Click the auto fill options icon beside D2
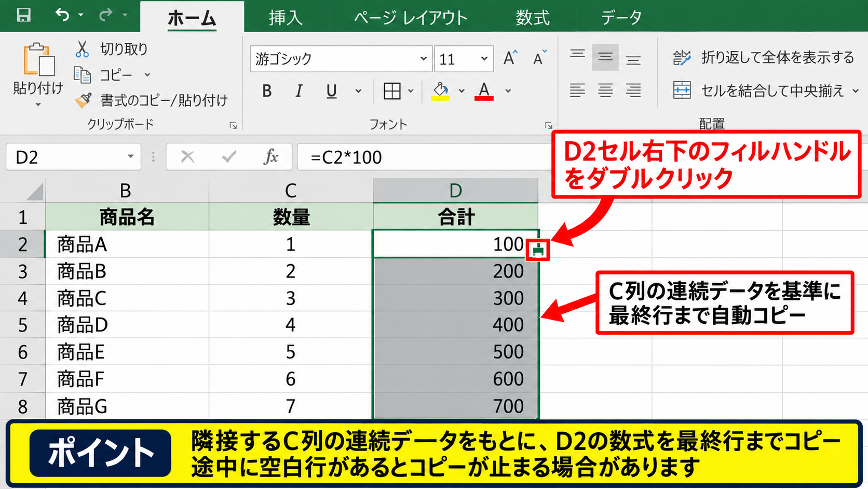The width and height of the screenshot is (868, 489). tap(538, 250)
